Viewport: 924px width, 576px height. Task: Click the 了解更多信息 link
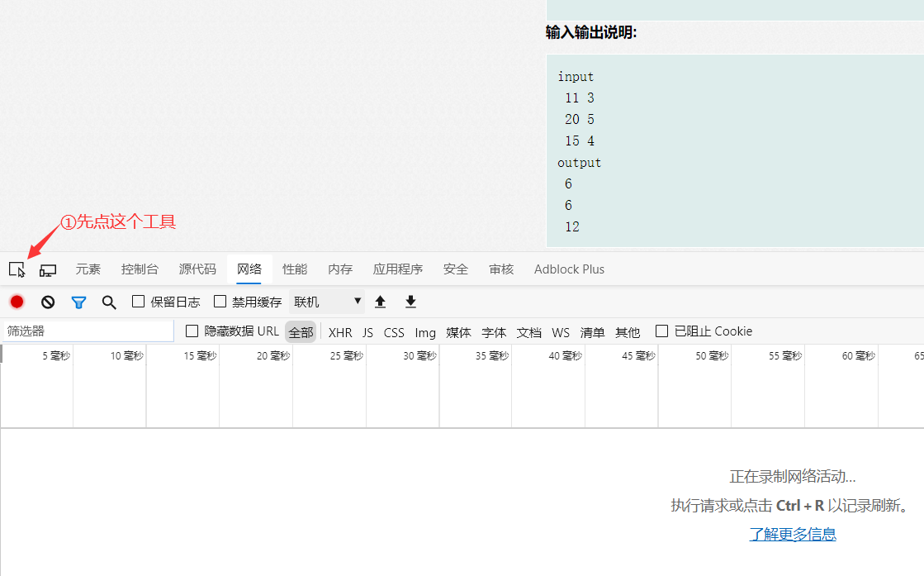click(792, 535)
